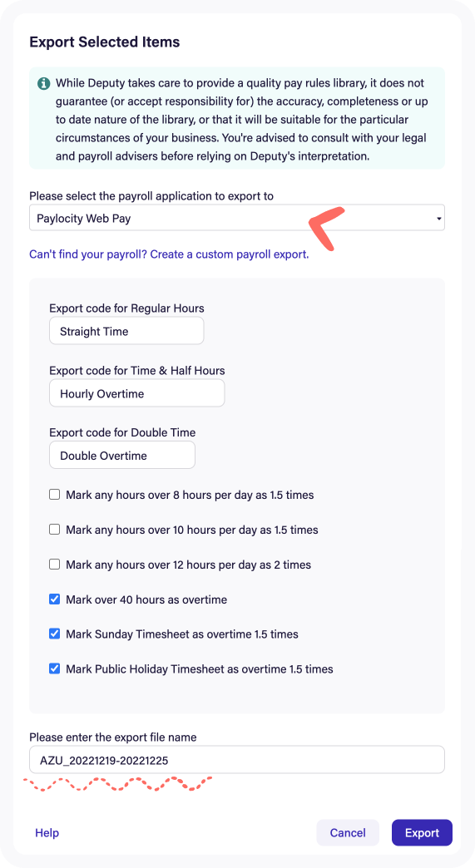This screenshot has width=475, height=868.
Task: Click the green info icon in disclaimer
Action: coord(43,84)
